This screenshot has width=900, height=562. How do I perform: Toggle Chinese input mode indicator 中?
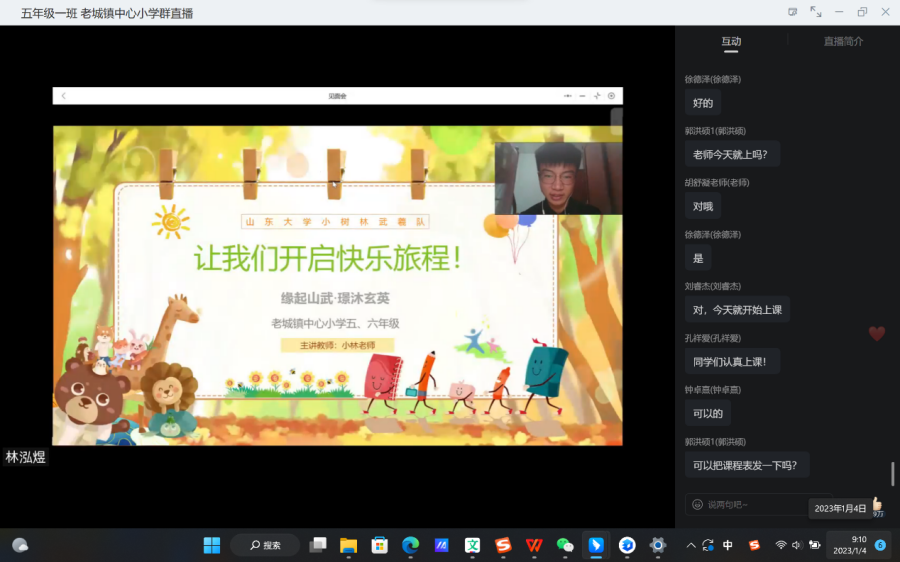pyautogui.click(x=728, y=545)
